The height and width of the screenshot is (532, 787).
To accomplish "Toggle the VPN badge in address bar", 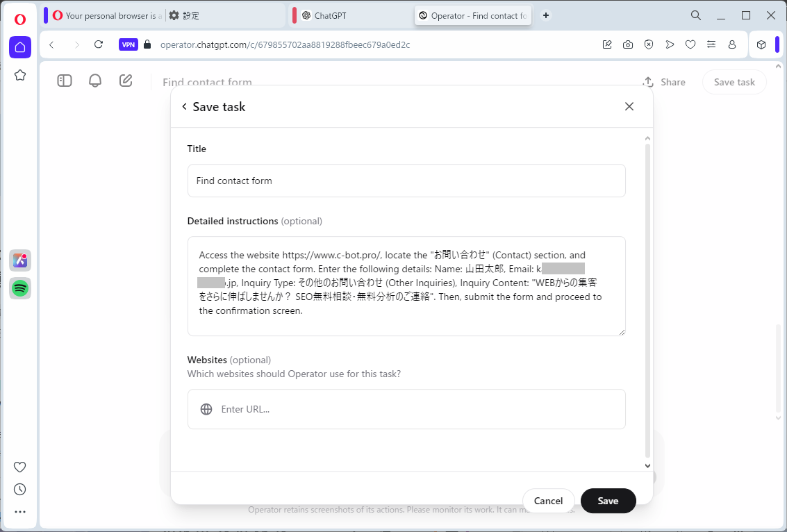I will coord(129,44).
